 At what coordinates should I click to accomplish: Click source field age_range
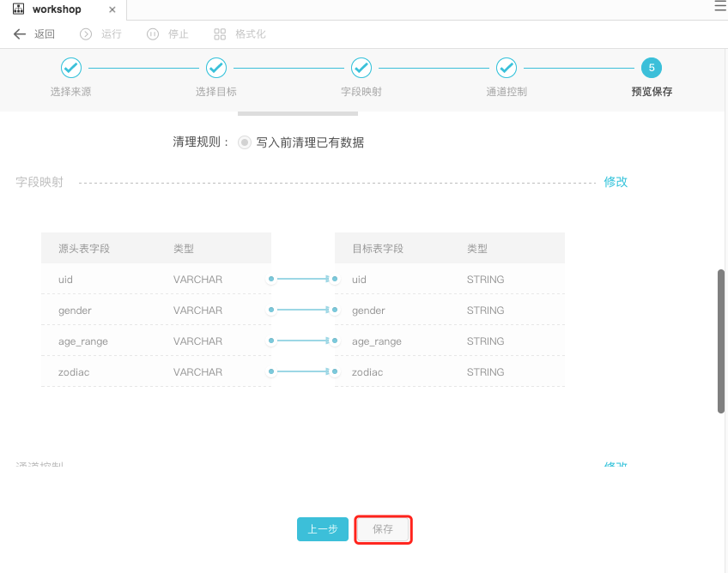[x=83, y=341]
